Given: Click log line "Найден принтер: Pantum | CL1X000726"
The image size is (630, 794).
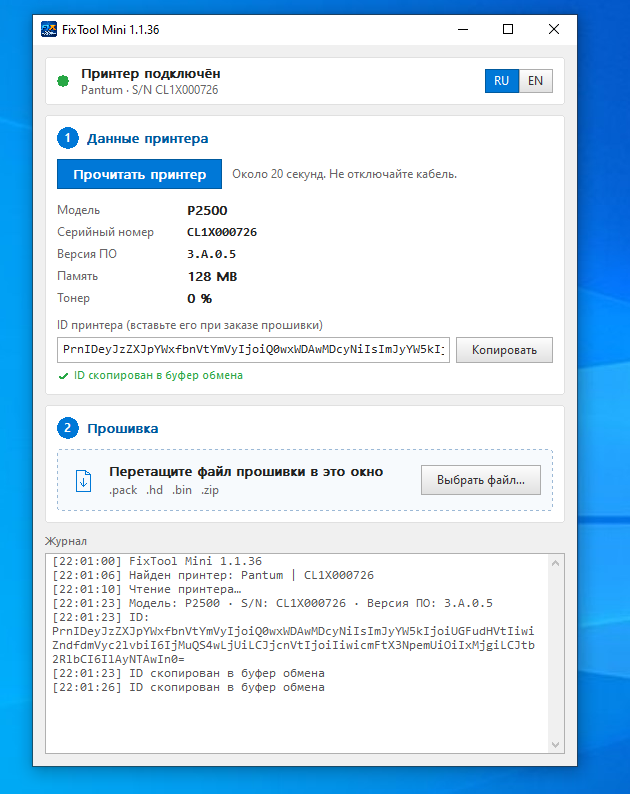Looking at the screenshot, I should pyautogui.click(x=213, y=575).
